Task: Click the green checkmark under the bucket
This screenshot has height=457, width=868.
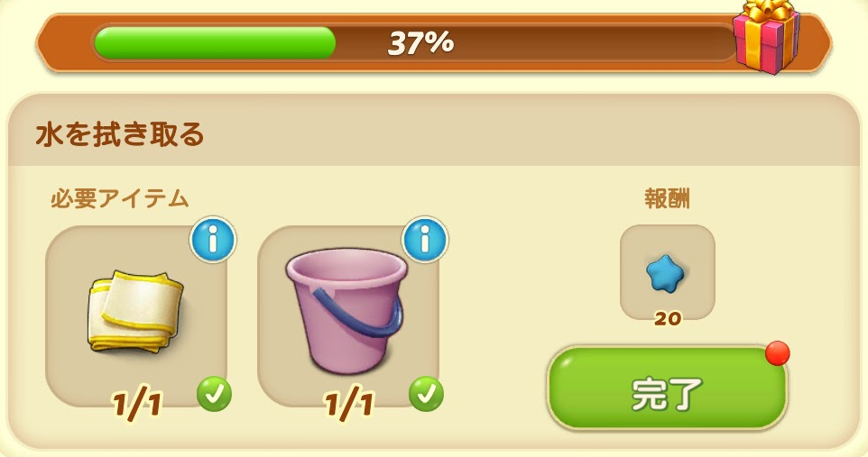Action: coord(426,394)
